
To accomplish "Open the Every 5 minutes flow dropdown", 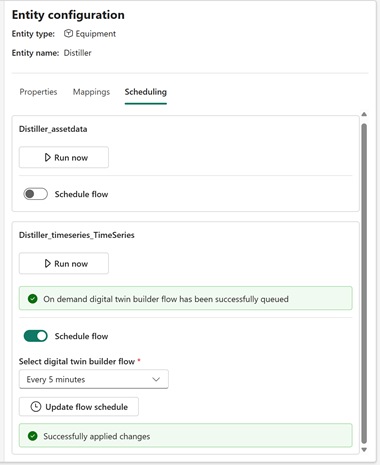I will point(94,379).
